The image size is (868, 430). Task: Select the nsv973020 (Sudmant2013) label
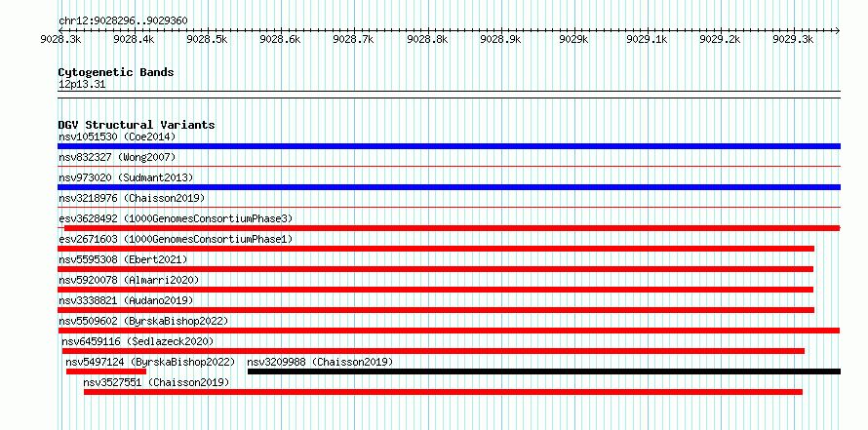click(x=126, y=177)
